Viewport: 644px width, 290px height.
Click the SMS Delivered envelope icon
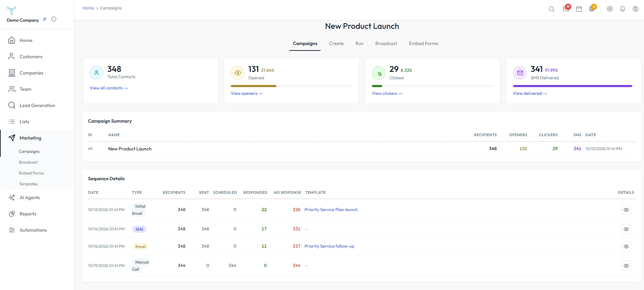520,73
